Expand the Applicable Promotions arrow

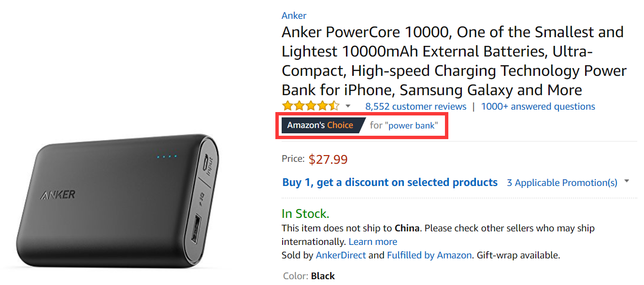[627, 181]
